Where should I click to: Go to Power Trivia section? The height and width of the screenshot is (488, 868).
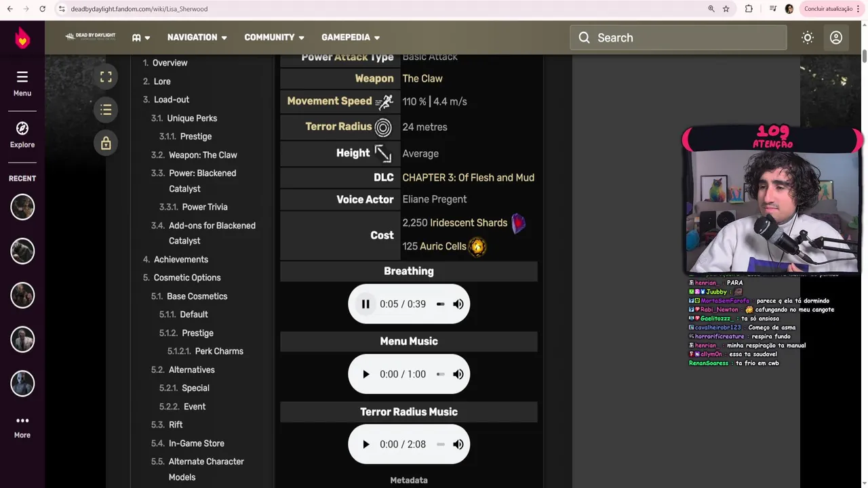(x=205, y=207)
